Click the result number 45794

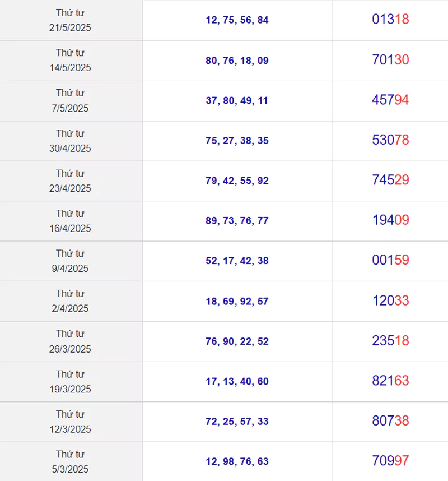[390, 100]
